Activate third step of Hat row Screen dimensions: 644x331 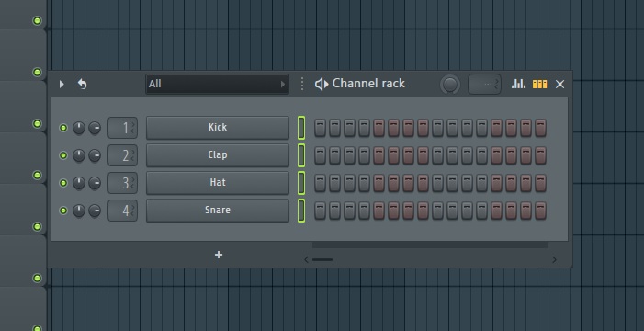[x=349, y=183]
